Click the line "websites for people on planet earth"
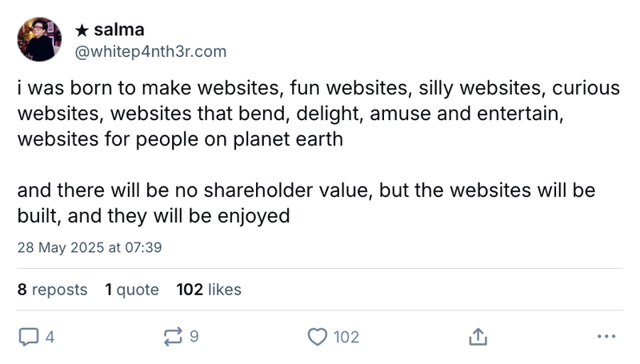The image size is (640, 364). (180, 138)
